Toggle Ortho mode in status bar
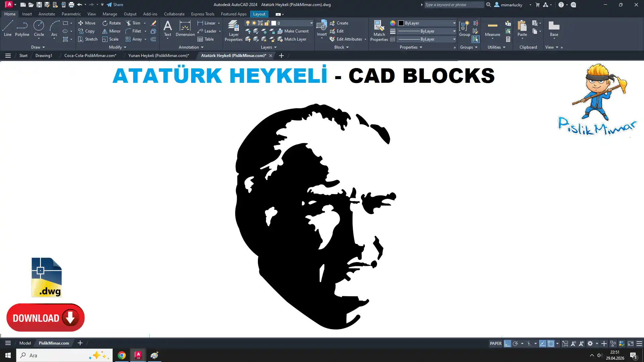The width and height of the screenshot is (644, 362). click(x=507, y=344)
